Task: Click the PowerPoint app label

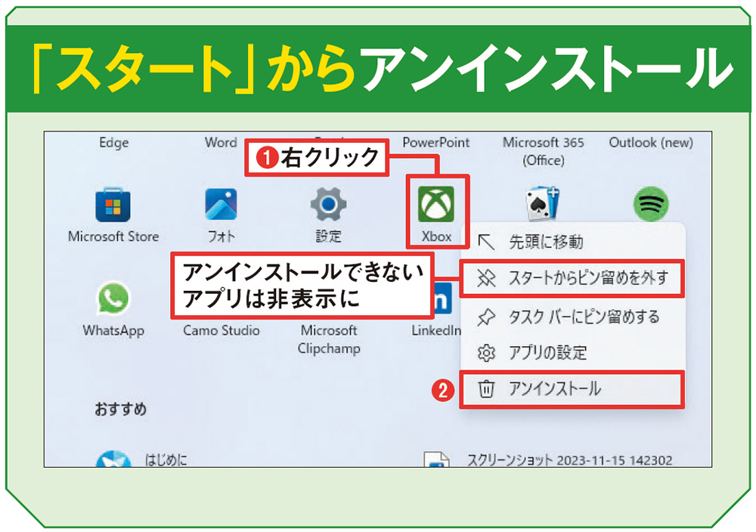Action: point(436,143)
